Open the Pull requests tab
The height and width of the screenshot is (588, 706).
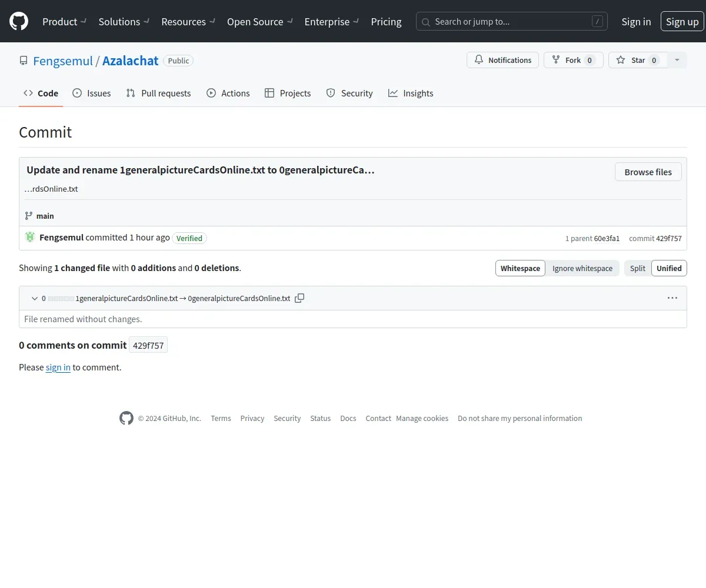click(158, 93)
